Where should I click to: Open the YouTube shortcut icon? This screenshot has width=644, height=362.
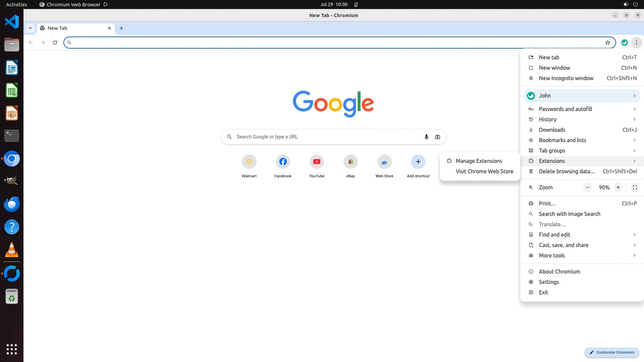(x=317, y=162)
